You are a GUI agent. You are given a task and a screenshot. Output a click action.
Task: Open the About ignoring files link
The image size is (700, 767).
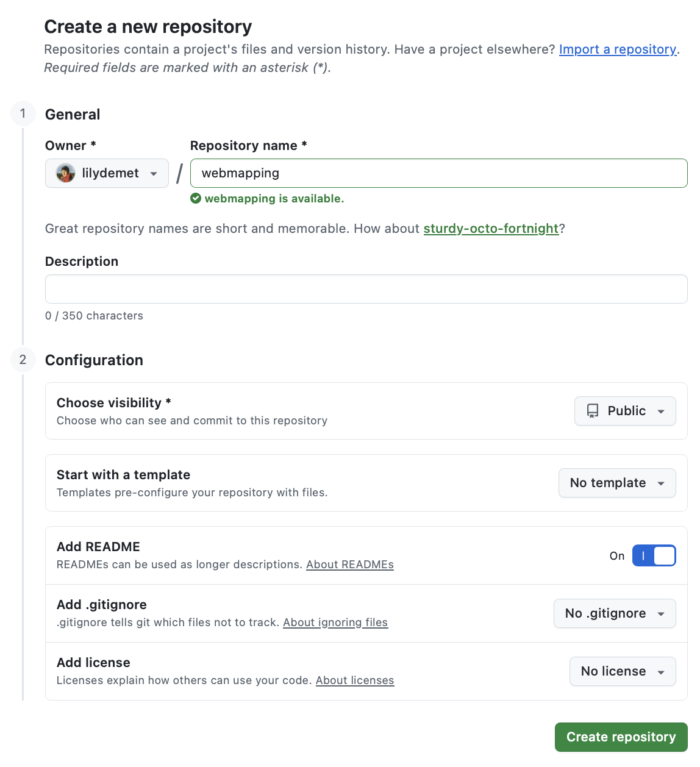click(x=335, y=623)
